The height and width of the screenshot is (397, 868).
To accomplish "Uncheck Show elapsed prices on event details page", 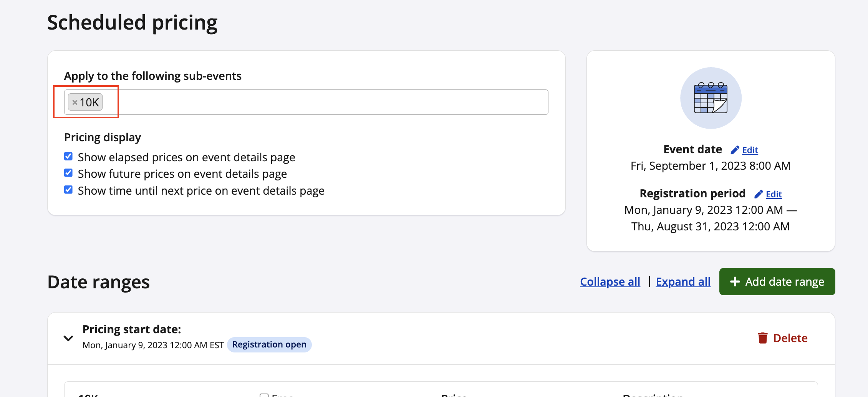I will click(68, 157).
